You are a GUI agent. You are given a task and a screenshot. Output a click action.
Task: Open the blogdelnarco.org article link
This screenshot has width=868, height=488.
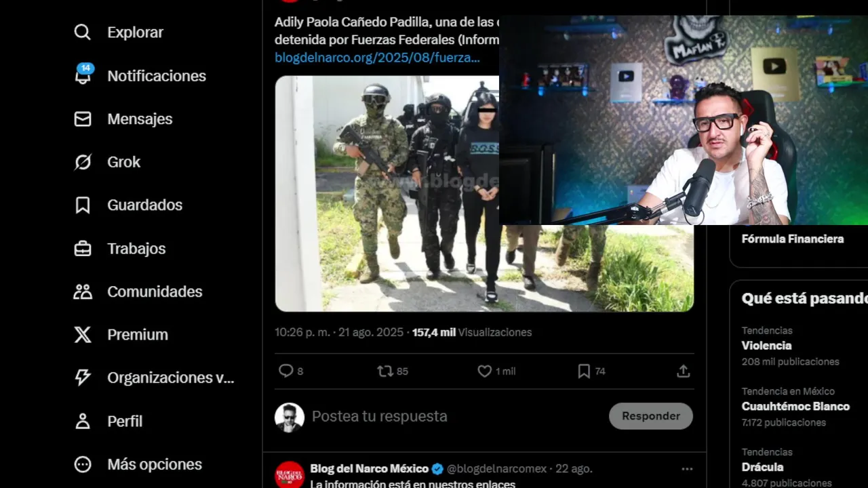(x=377, y=58)
